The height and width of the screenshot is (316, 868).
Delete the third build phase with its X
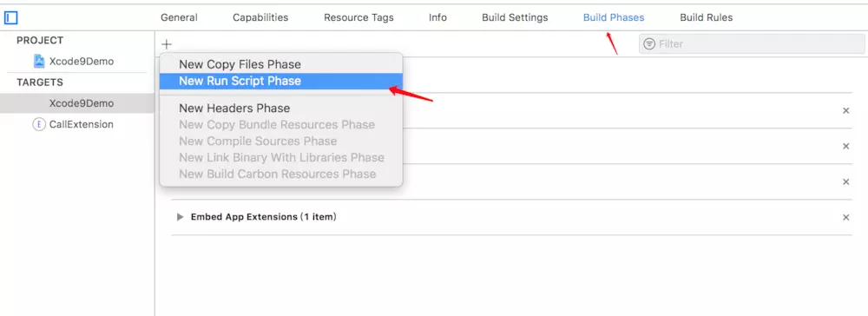tap(845, 181)
